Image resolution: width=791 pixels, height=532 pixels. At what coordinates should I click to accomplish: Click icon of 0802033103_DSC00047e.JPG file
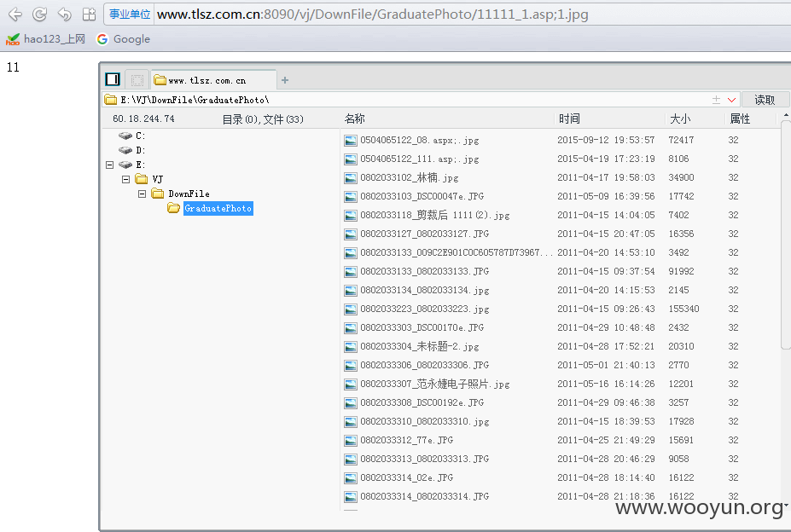pos(351,197)
